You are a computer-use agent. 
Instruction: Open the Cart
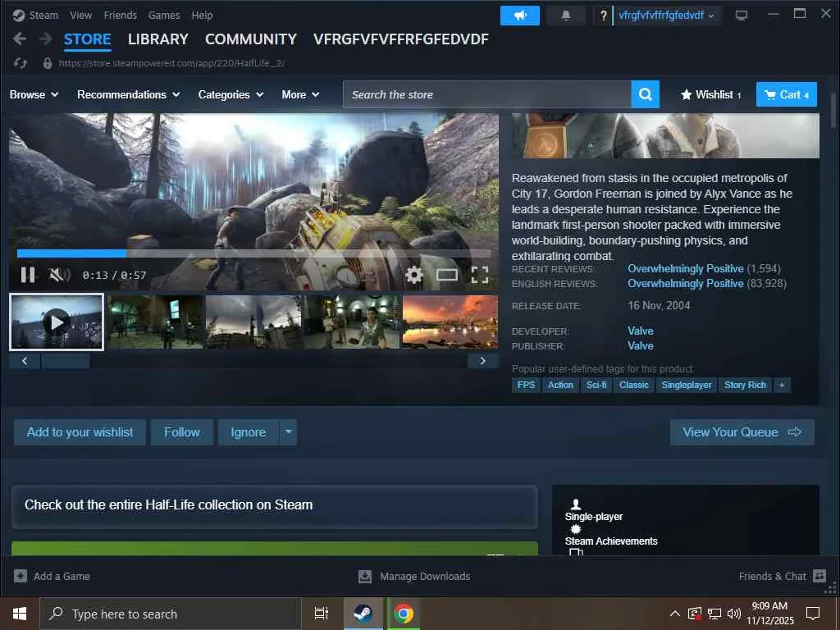(787, 94)
